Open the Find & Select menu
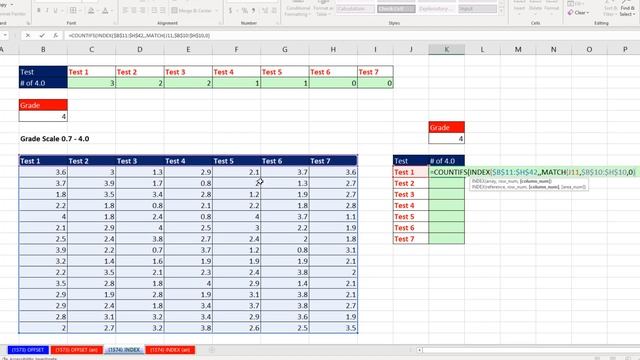The image size is (640, 360). [x=627, y=10]
